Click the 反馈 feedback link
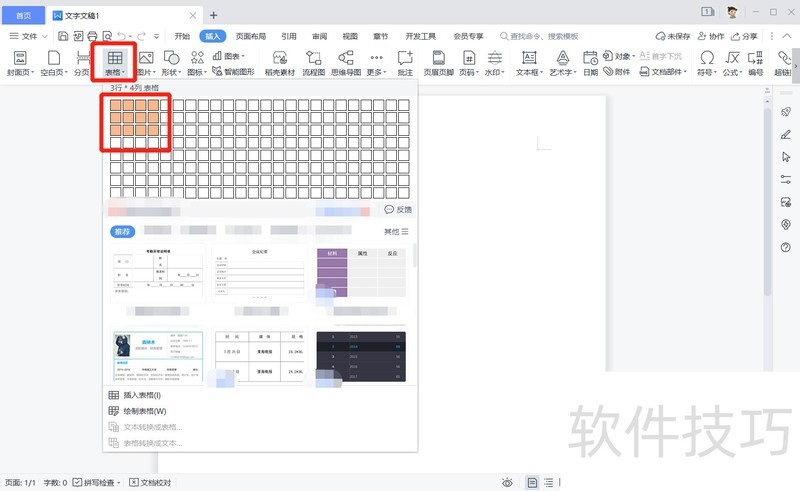 397,210
